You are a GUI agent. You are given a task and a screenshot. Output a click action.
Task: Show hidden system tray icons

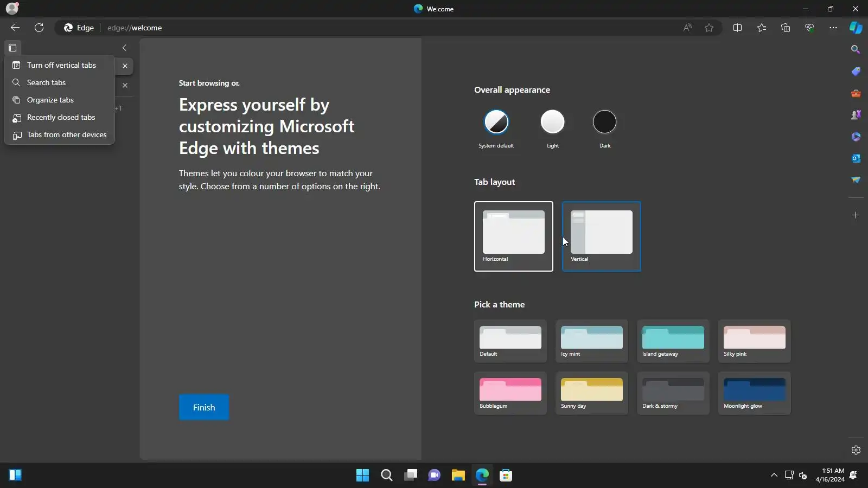click(x=774, y=476)
